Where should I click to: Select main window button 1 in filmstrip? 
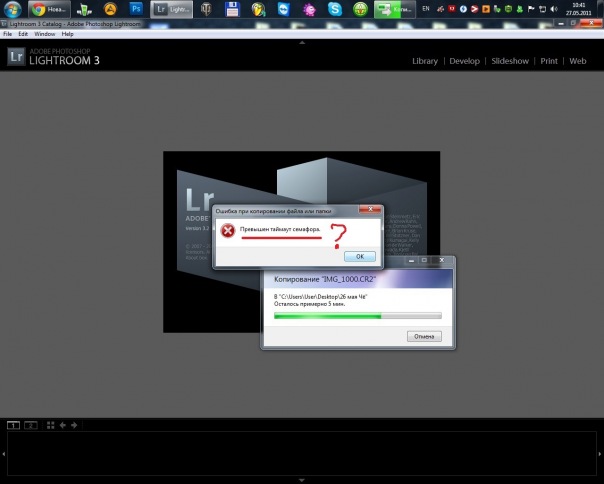pos(13,425)
